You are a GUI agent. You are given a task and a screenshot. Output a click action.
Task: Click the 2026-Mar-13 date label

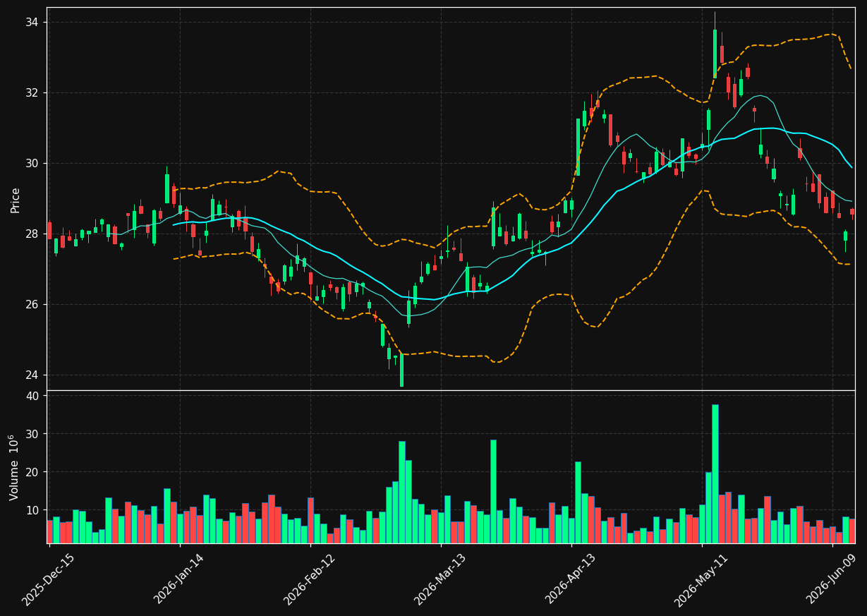point(441,580)
